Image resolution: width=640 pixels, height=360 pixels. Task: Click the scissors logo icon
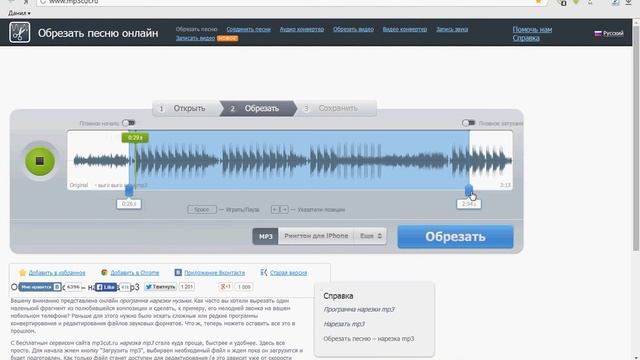(x=19, y=32)
